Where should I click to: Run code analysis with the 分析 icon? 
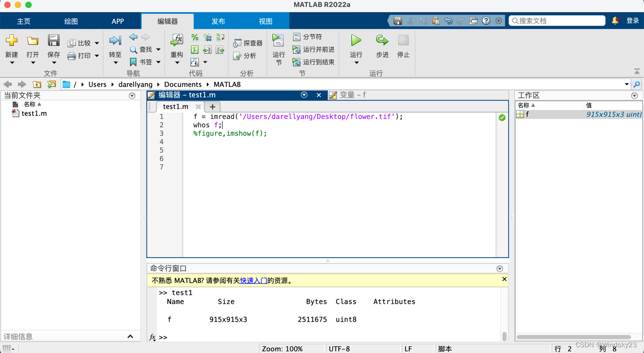click(247, 55)
